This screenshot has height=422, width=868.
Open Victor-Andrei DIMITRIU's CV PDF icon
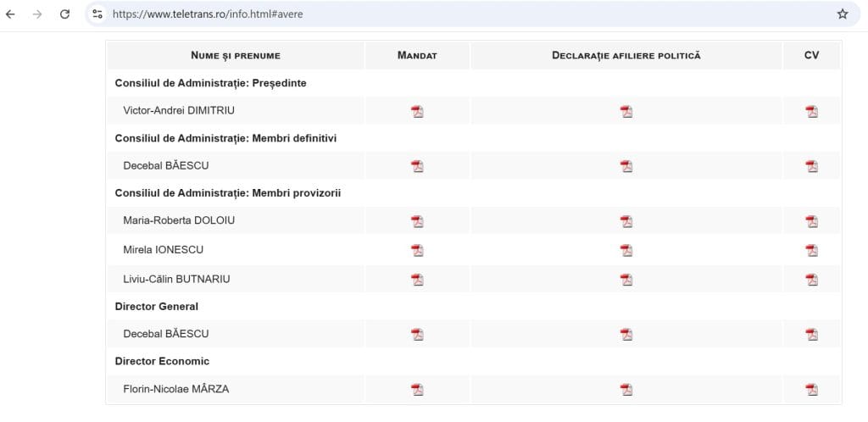pos(811,112)
